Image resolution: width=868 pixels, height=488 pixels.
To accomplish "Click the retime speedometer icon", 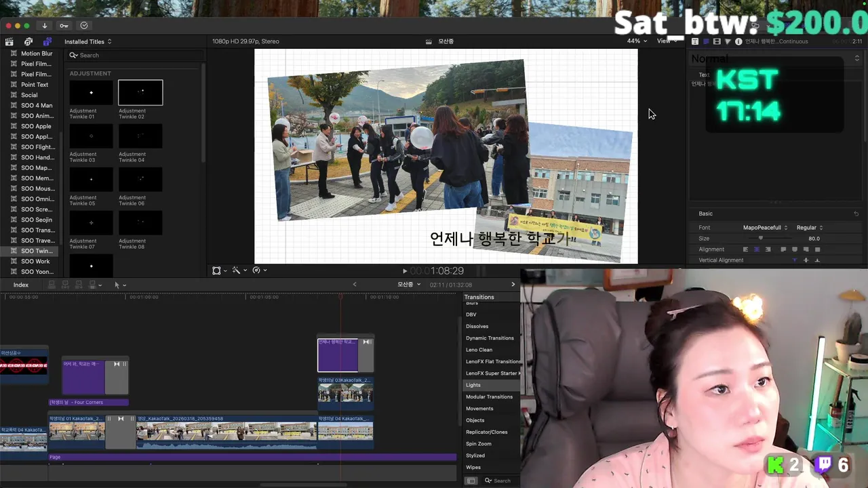I will point(256,270).
